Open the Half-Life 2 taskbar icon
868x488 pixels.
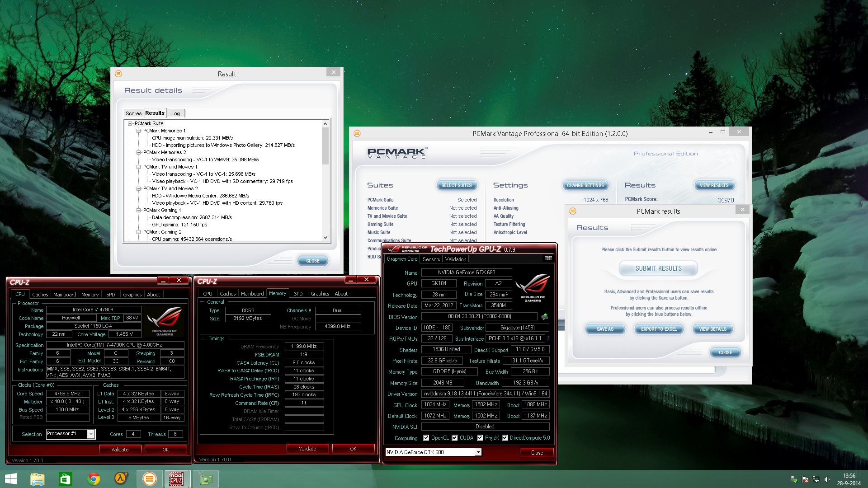click(x=121, y=479)
